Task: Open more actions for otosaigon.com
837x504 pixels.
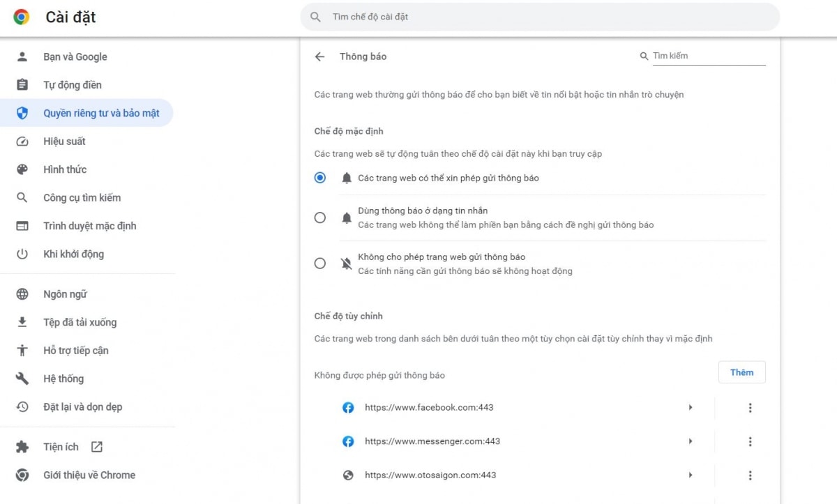Action: (x=751, y=475)
